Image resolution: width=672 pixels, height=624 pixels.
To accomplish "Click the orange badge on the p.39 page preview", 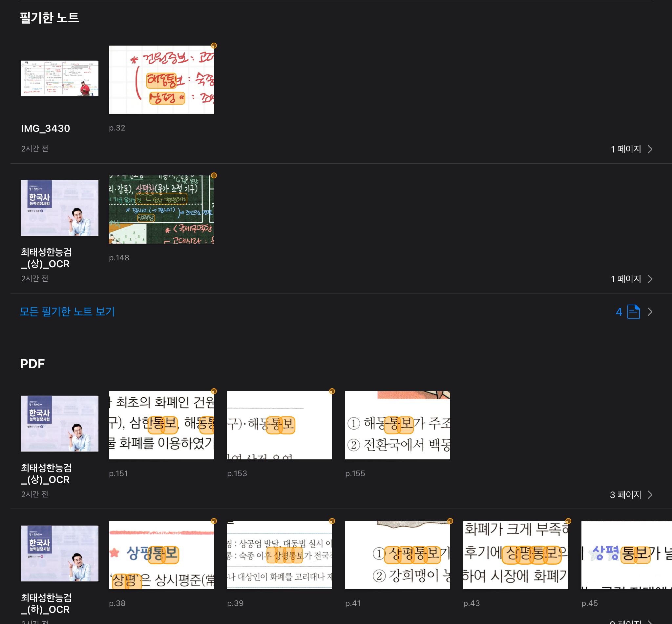I will pyautogui.click(x=332, y=521).
